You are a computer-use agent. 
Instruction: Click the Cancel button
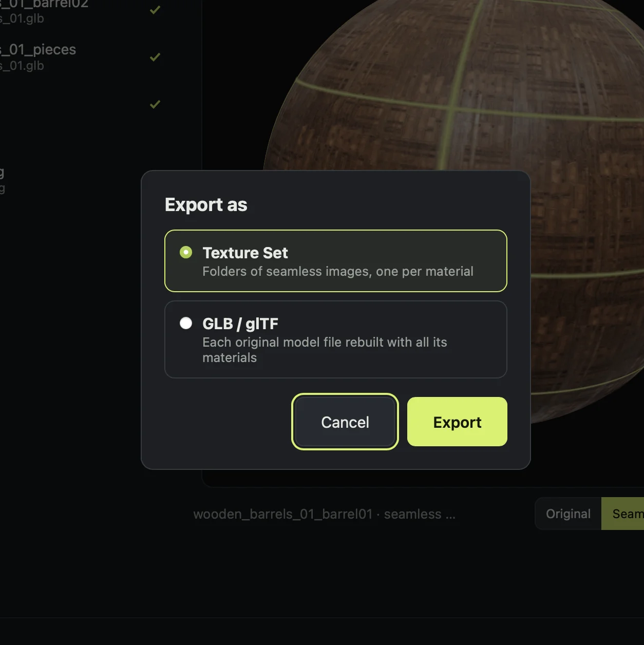tap(345, 422)
